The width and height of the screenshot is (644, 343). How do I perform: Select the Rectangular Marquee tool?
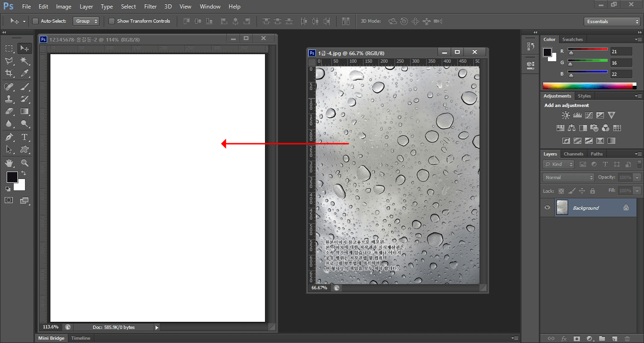click(x=9, y=49)
